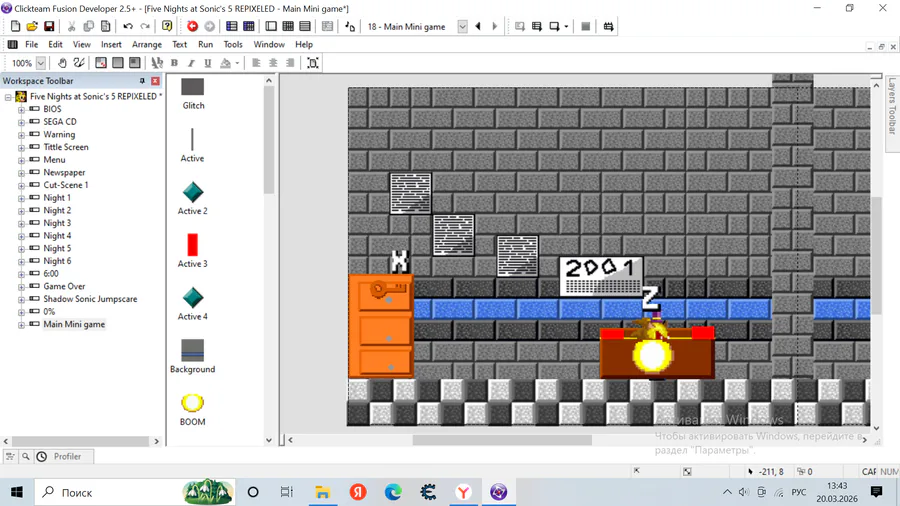
Task: Expand the Main Mini game frame node
Action: [x=21, y=325]
